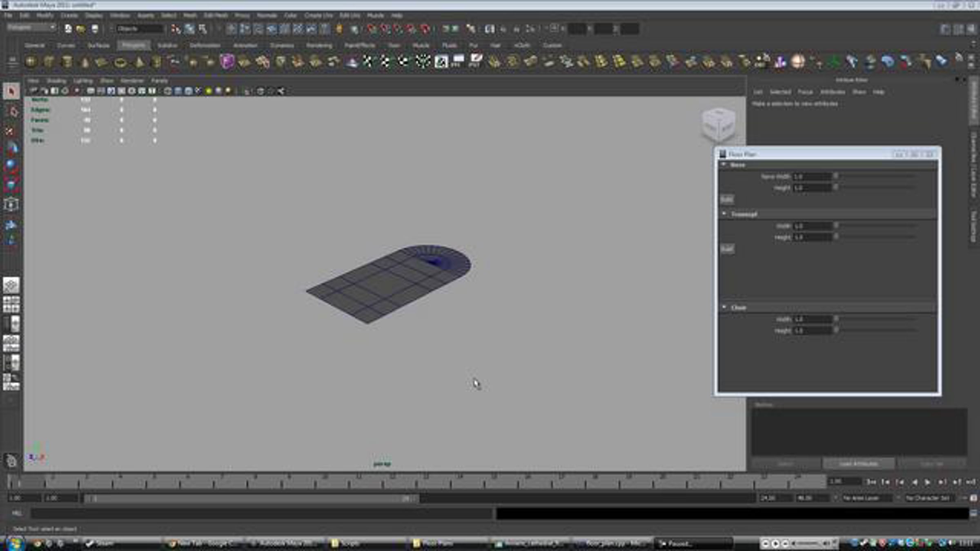Play animation forward
This screenshot has width=980, height=551.
pos(927,482)
